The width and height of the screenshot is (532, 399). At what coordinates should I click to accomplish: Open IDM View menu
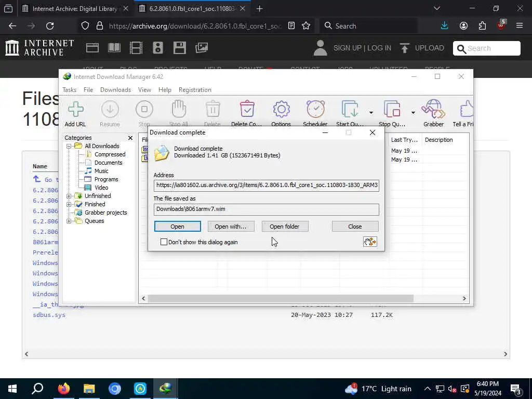pyautogui.click(x=144, y=90)
